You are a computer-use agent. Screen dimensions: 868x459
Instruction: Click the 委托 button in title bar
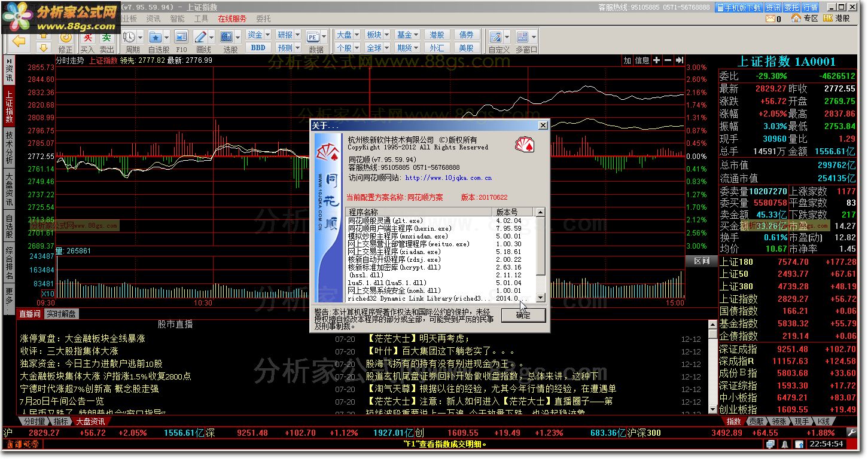tap(791, 8)
